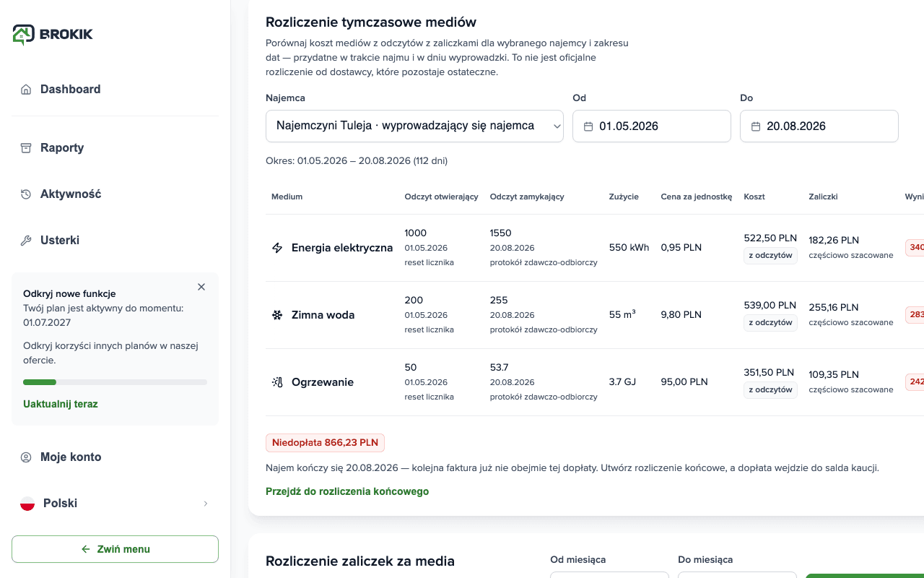Viewport: 924px width, 578px height.
Task: Click the opening reading 1000
Action: pos(416,233)
